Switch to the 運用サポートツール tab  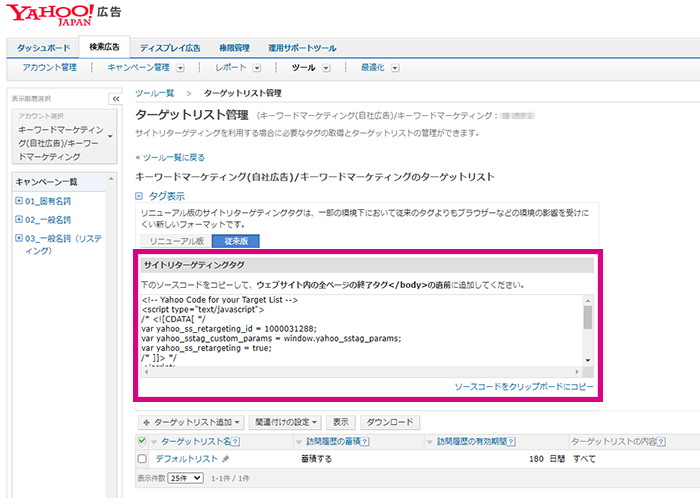[x=302, y=48]
